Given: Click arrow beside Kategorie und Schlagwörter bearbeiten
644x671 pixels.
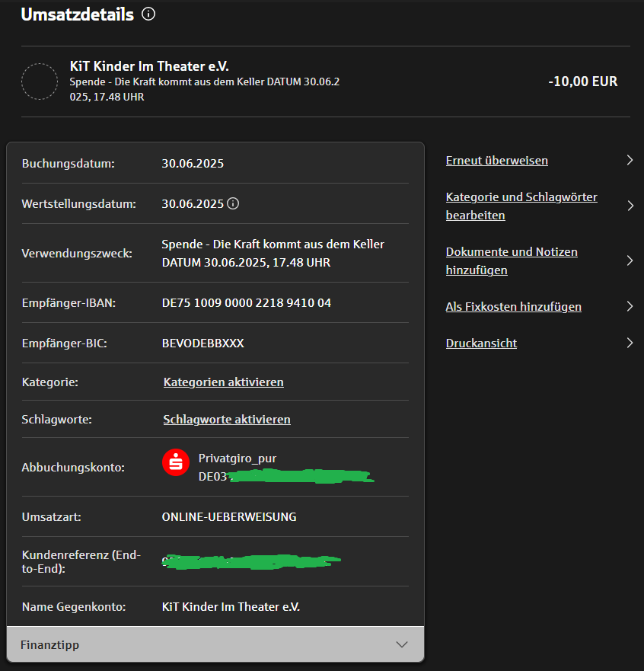Looking at the screenshot, I should 630,206.
